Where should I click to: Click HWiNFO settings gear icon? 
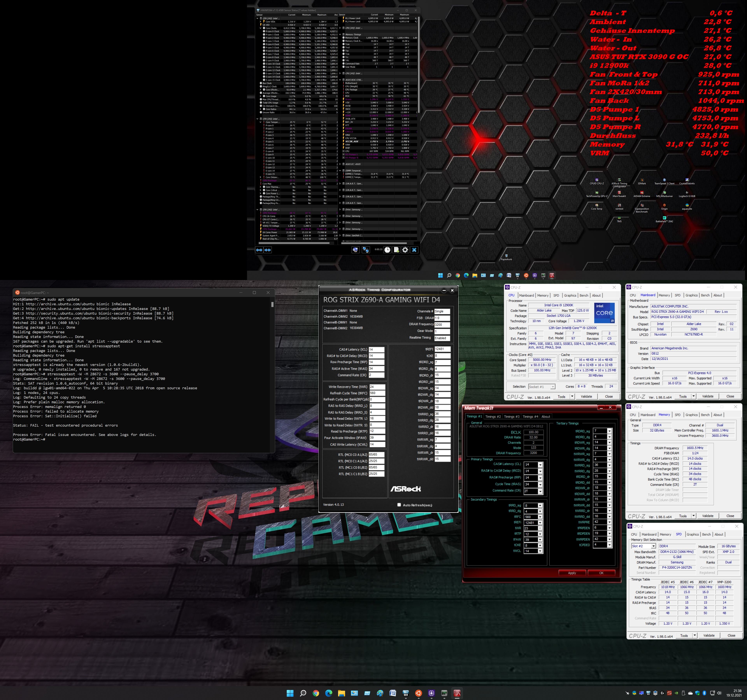(405, 250)
